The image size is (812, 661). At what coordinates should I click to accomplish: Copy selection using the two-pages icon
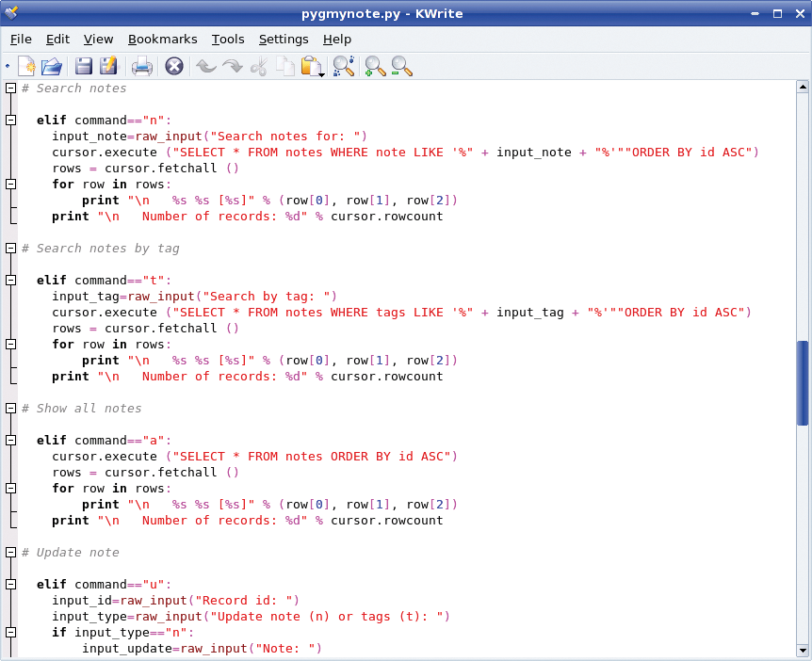[x=284, y=66]
